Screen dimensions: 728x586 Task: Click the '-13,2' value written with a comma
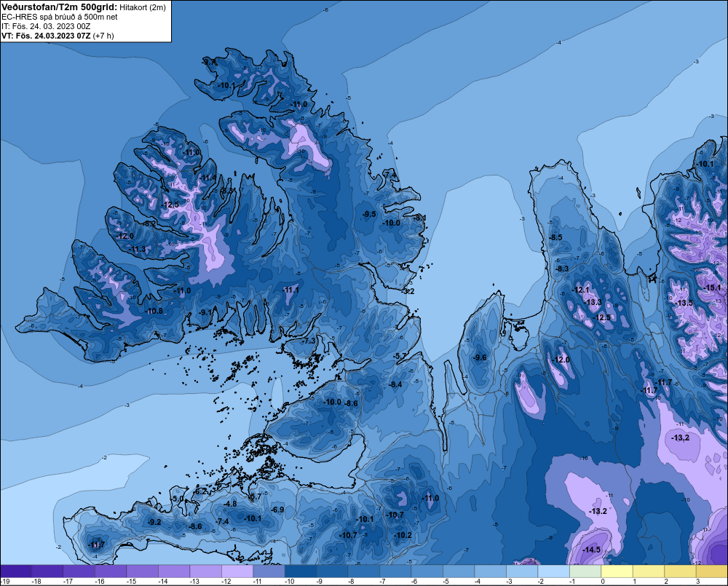[681, 437]
